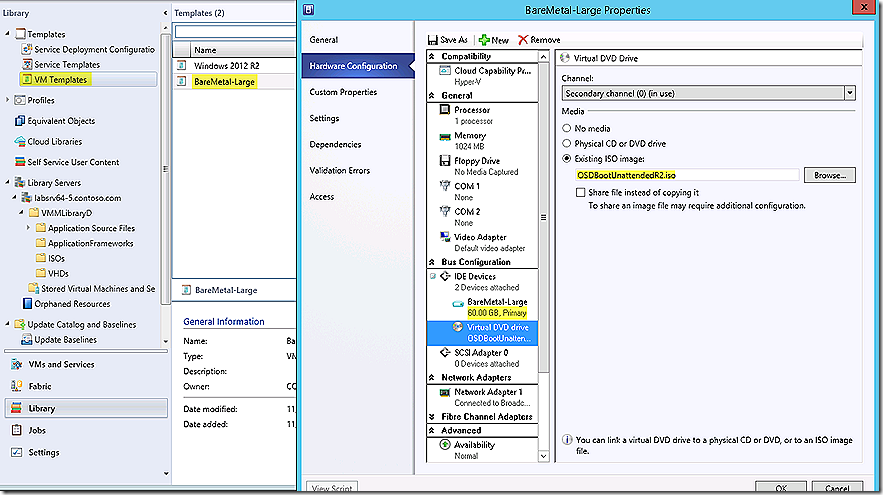Viewport: 883px width, 495px height.
Task: Select the SCSI Adapter 0 icon
Action: click(445, 353)
